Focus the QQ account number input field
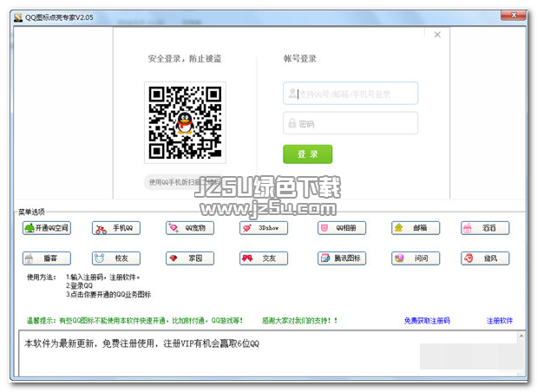 (350, 93)
